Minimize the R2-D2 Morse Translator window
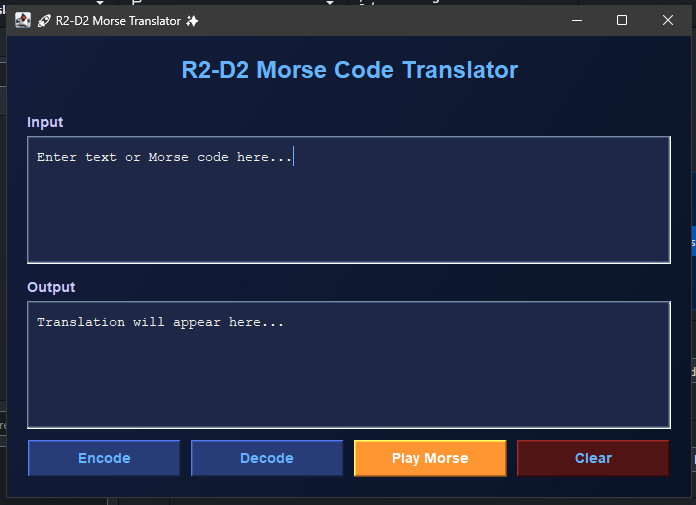 [x=577, y=20]
